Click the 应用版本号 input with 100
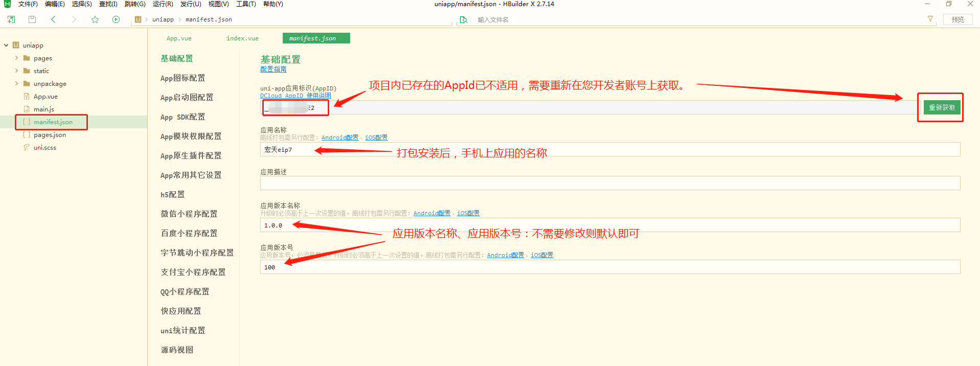Image resolution: width=980 pixels, height=366 pixels. pyautogui.click(x=610, y=267)
